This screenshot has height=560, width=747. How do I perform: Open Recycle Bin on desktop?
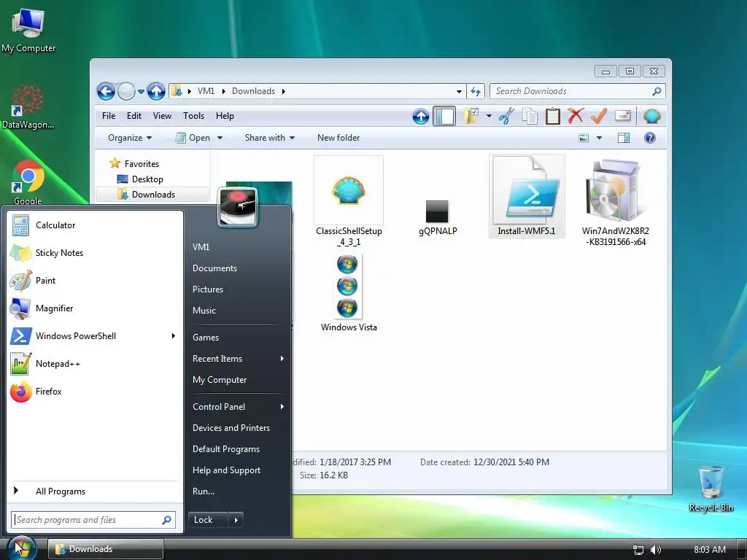click(x=711, y=489)
